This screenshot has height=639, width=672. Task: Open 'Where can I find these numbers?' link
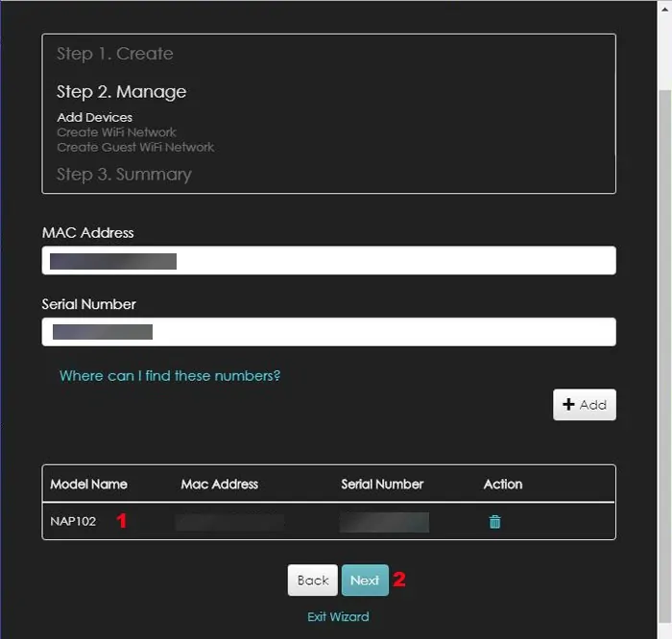170,375
